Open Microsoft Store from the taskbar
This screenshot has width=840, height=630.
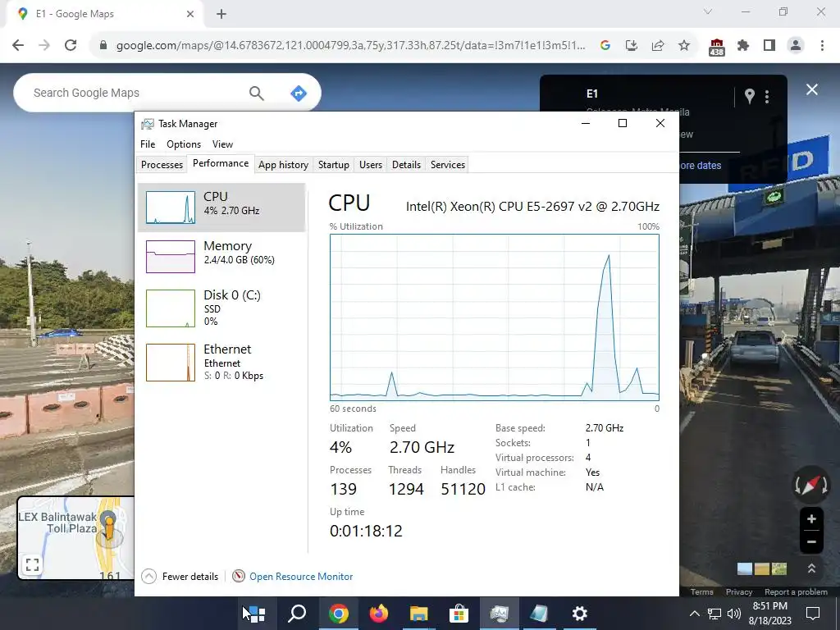pyautogui.click(x=459, y=614)
